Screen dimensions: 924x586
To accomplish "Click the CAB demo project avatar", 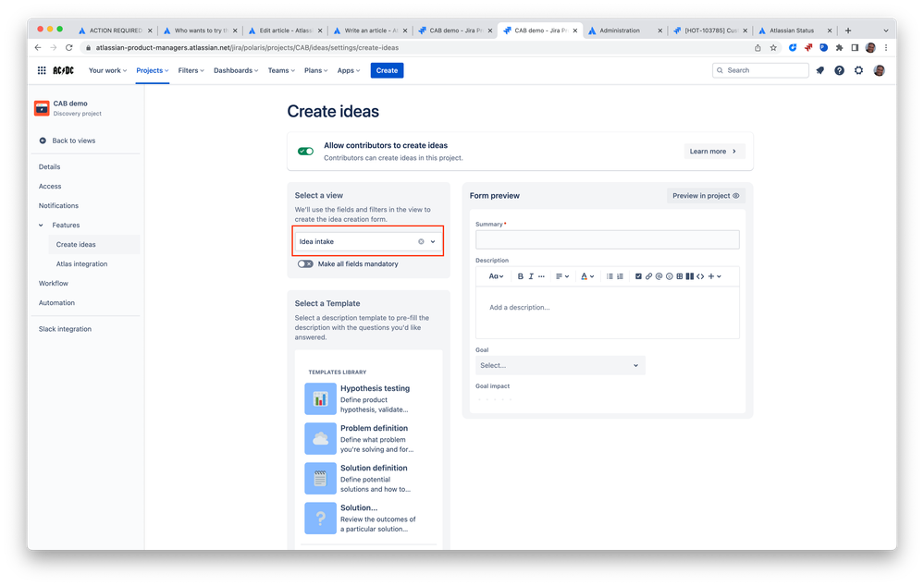I will 42,108.
